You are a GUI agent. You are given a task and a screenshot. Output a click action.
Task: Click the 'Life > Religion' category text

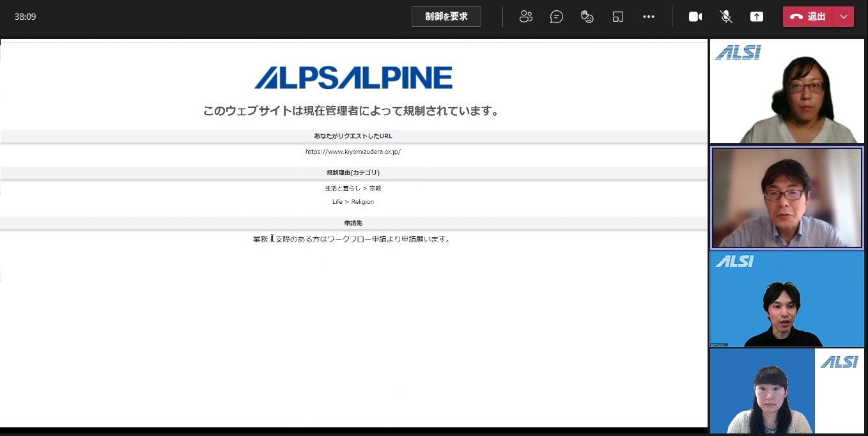pyautogui.click(x=353, y=201)
